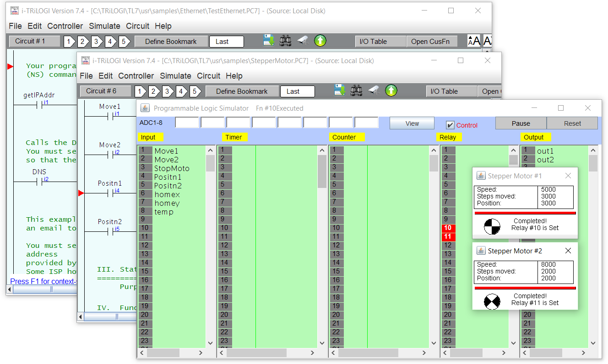608x364 pixels.
Task: Click the Reset button in simulator
Action: click(572, 123)
